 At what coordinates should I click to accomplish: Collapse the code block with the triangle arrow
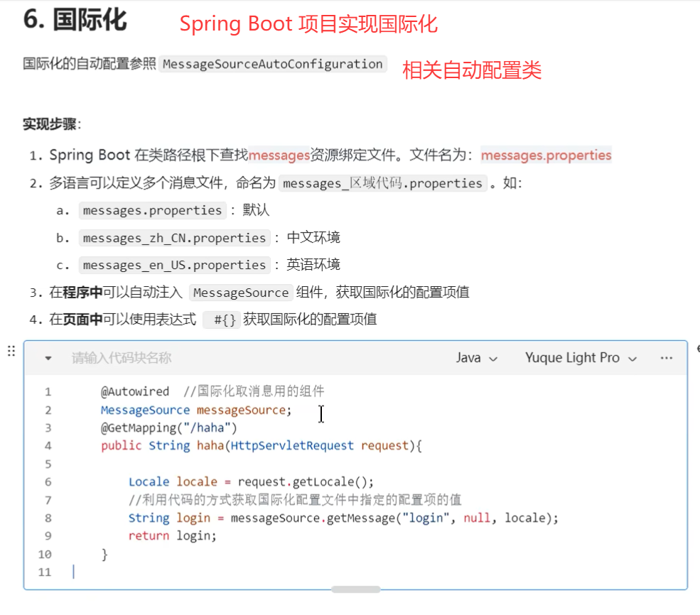point(48,358)
